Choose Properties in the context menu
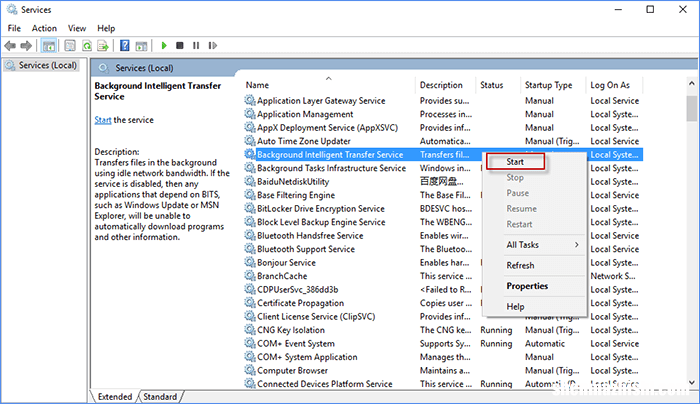The image size is (700, 404). pyautogui.click(x=536, y=286)
